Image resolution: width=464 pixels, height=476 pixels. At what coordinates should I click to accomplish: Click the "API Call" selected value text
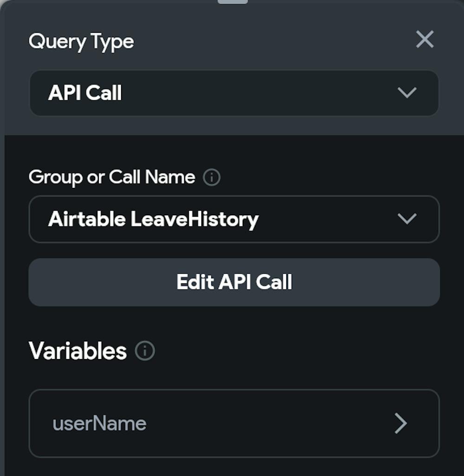85,93
